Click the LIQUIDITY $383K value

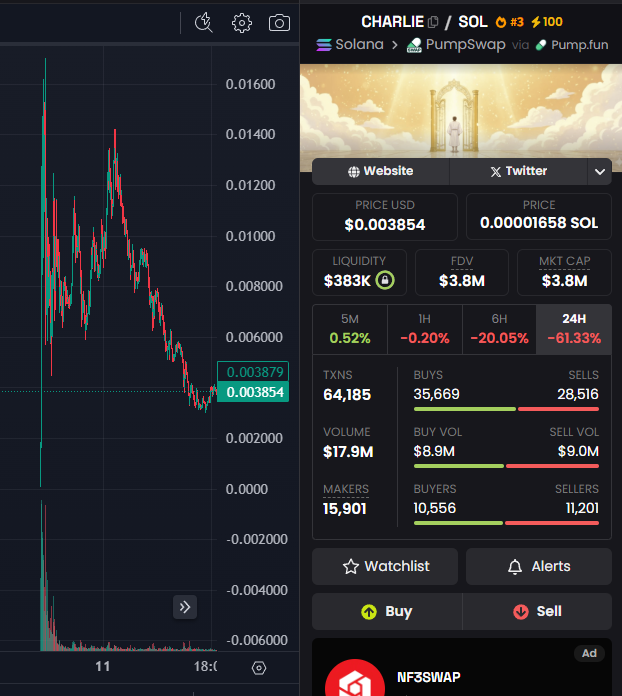[347, 281]
